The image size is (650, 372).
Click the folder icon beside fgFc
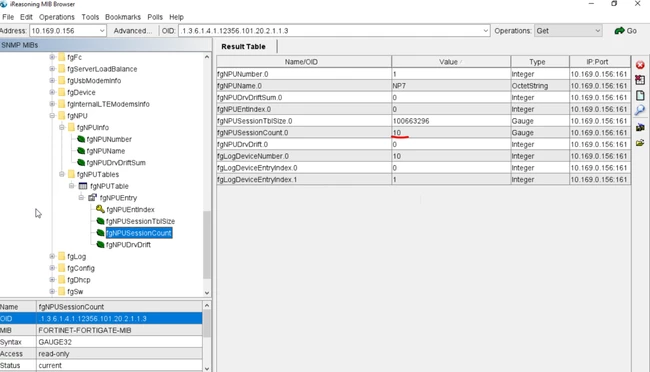coord(62,57)
